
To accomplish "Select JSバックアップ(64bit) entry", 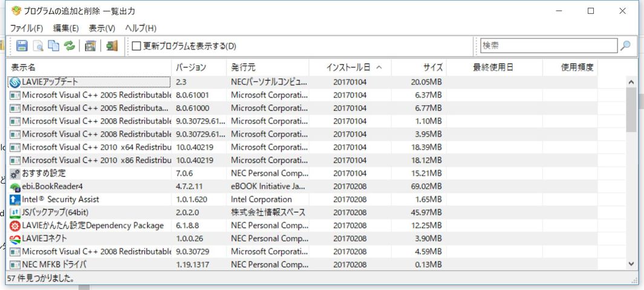I will [55, 213].
